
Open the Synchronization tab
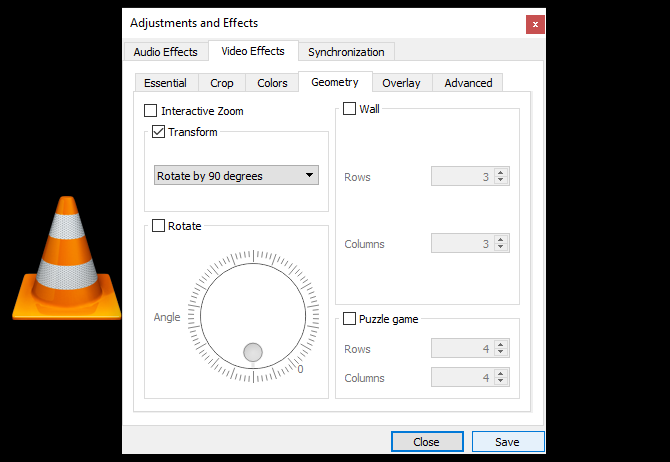tap(346, 52)
